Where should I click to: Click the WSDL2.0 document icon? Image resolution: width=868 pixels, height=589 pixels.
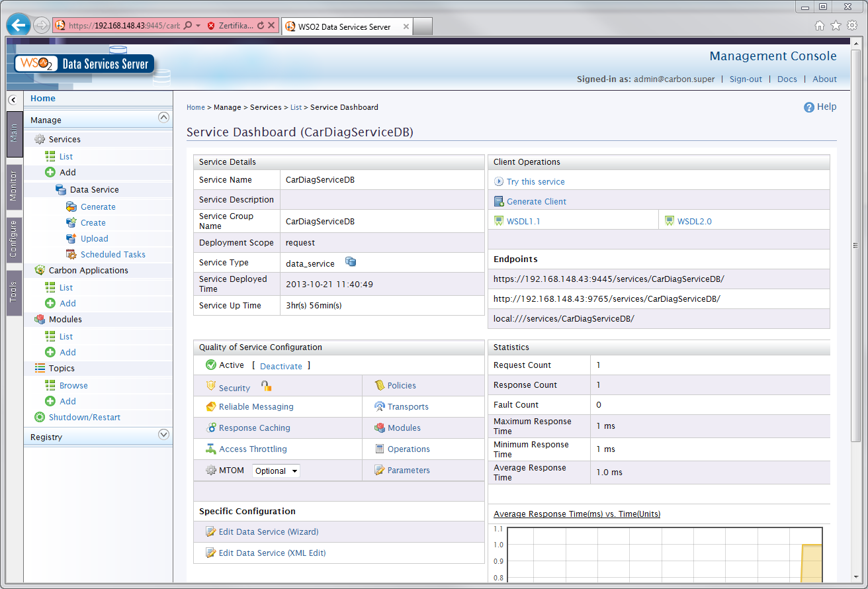point(670,221)
